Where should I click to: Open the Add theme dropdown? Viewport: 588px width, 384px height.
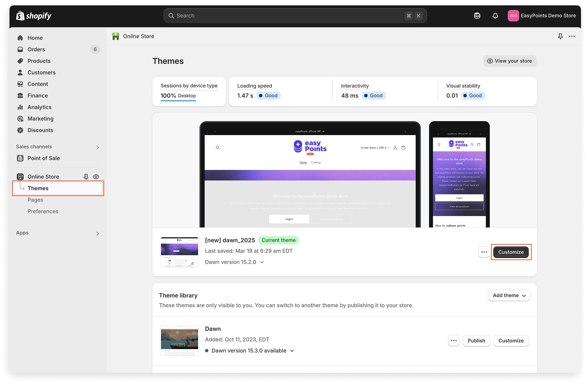click(x=509, y=295)
